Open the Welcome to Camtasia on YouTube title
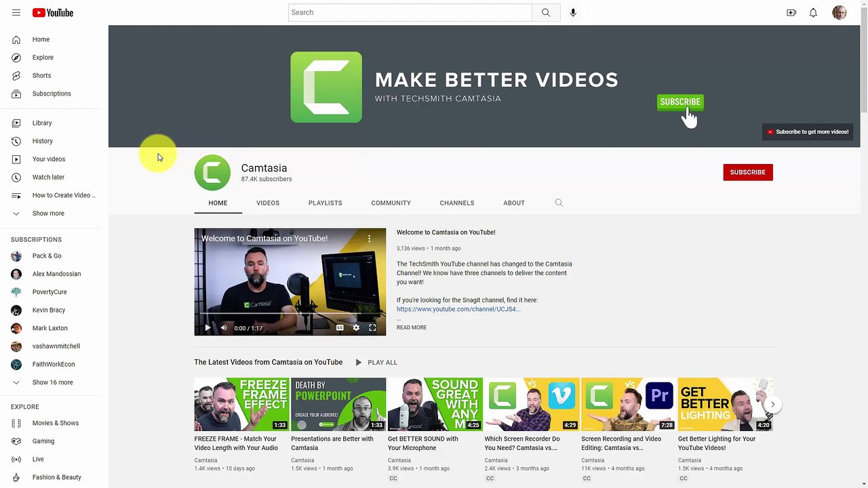Viewport: 868px width, 488px height. [x=446, y=232]
